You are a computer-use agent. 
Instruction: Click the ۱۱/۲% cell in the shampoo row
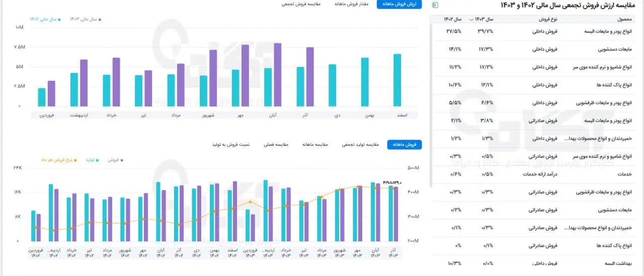pyautogui.click(x=455, y=67)
